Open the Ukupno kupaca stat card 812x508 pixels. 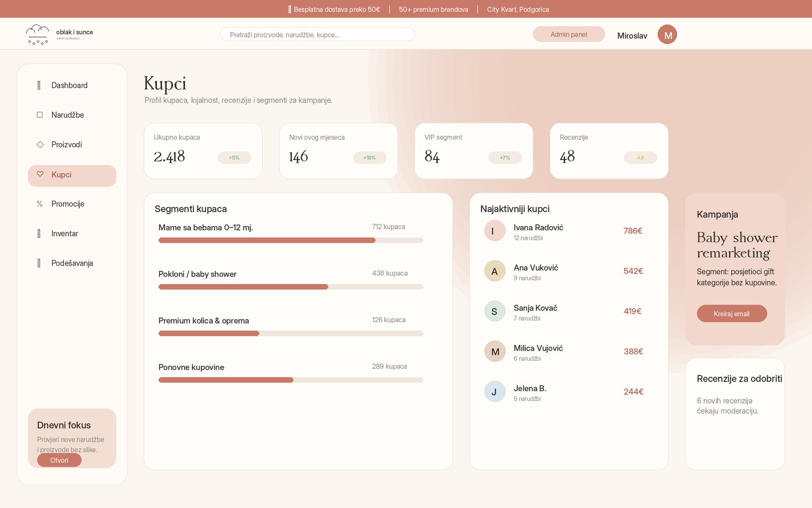pos(203,151)
